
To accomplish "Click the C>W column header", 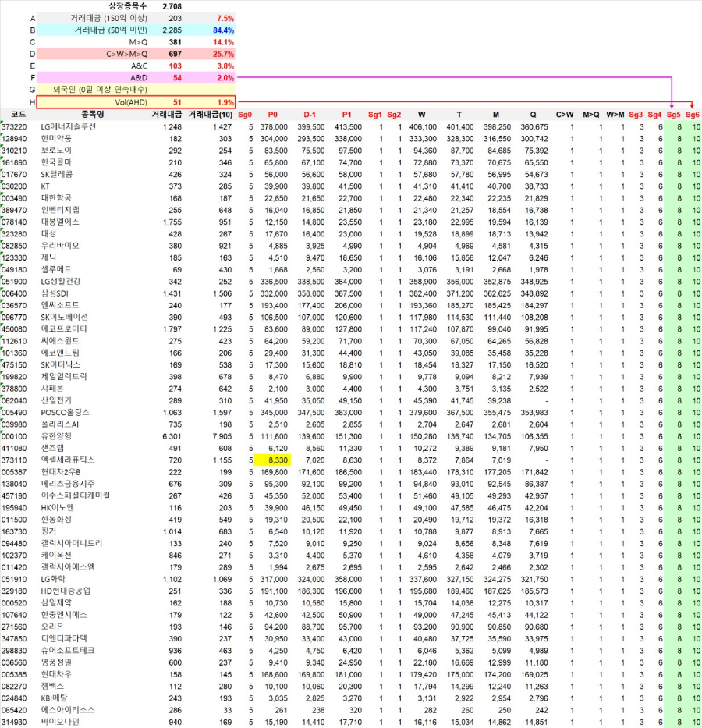I will click(565, 115).
